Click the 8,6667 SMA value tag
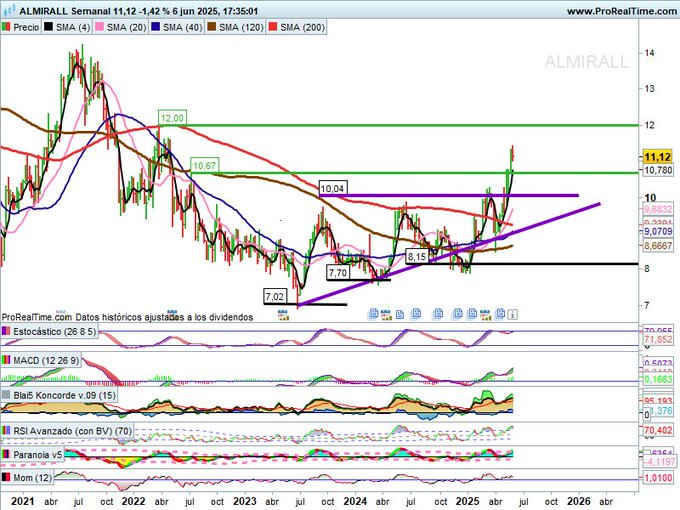This screenshot has height=510, width=680. [x=658, y=246]
